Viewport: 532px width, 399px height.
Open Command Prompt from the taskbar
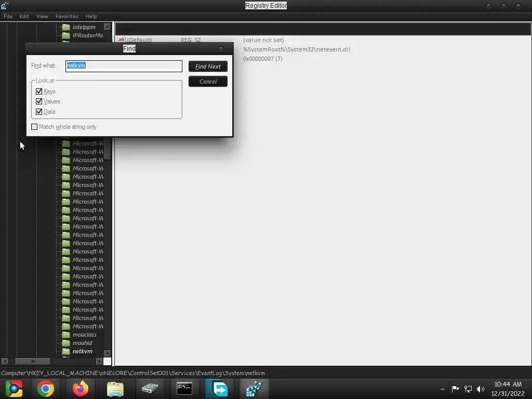point(184,389)
